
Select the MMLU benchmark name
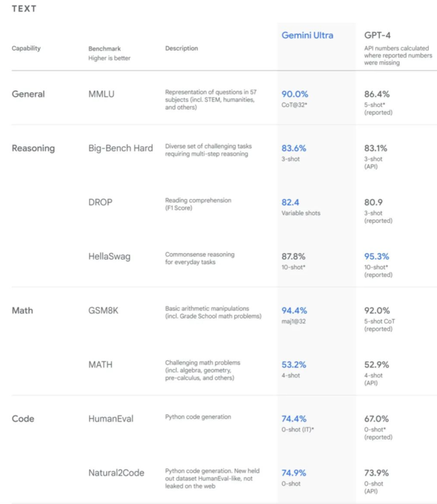[x=101, y=94]
